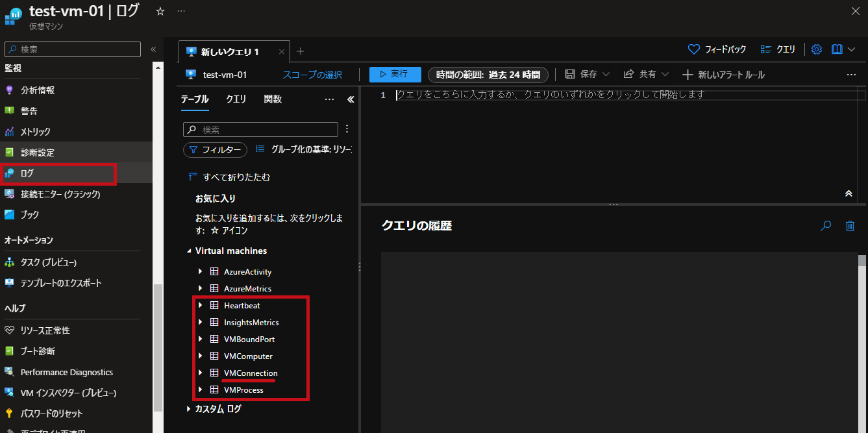Screen dimensions: 868x433
Task: Add a new query tab with plus icon
Action: point(300,51)
